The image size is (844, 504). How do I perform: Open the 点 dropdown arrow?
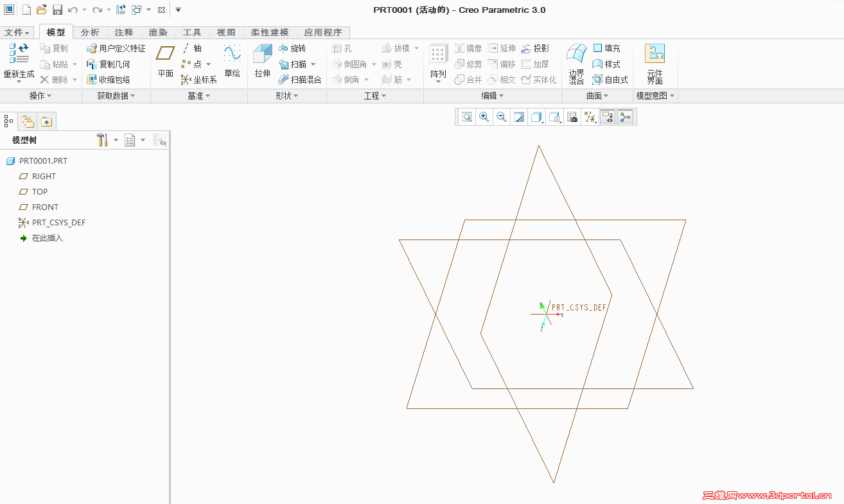(209, 64)
